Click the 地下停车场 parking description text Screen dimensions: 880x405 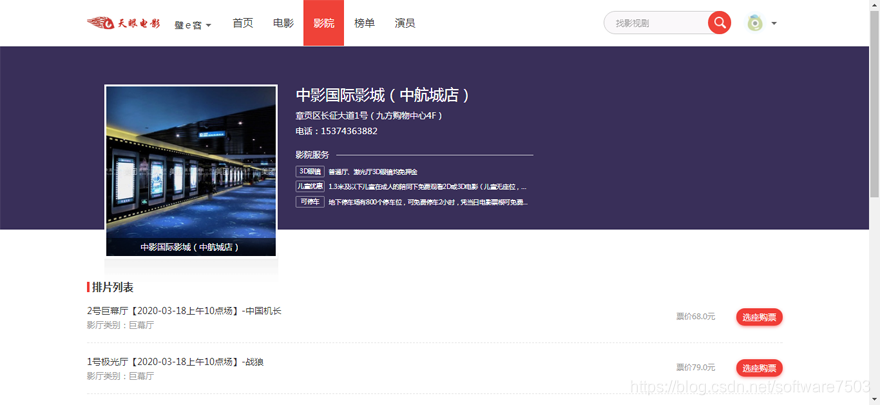point(428,202)
